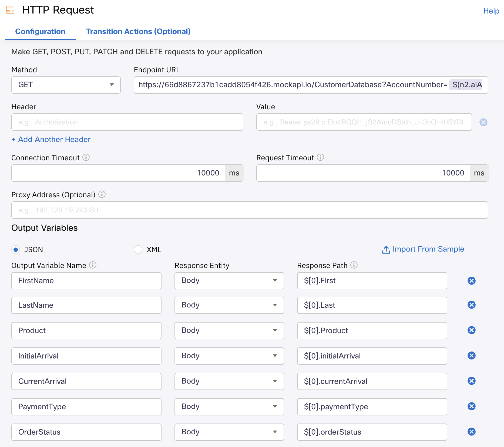This screenshot has height=447, width=504.
Task: Edit the $[0].First response path
Action: point(372,281)
